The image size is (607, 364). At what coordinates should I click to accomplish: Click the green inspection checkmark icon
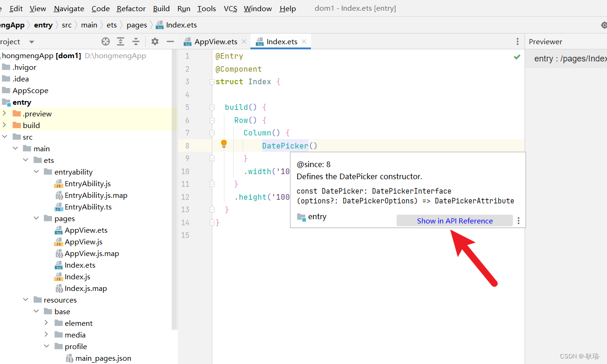pos(517,57)
